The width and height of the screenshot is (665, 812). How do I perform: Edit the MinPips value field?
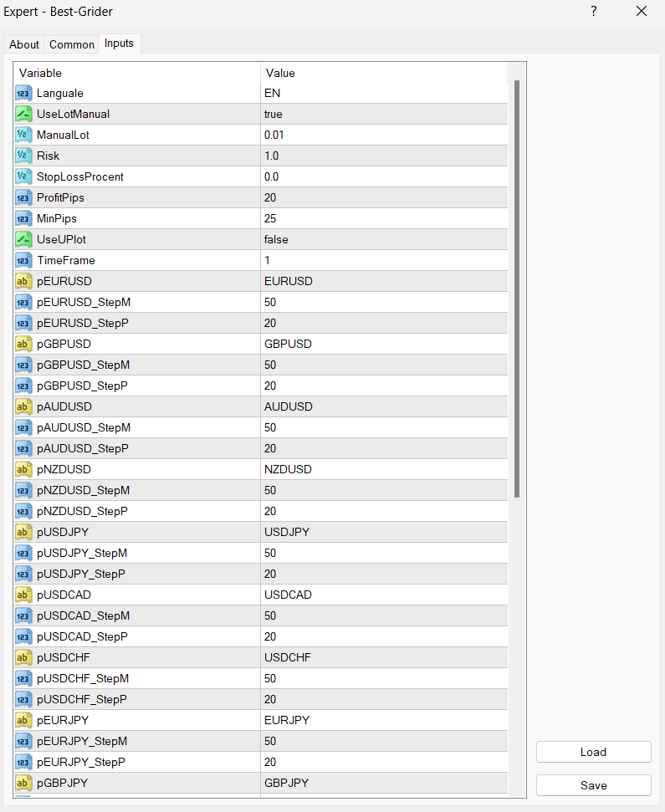point(383,218)
